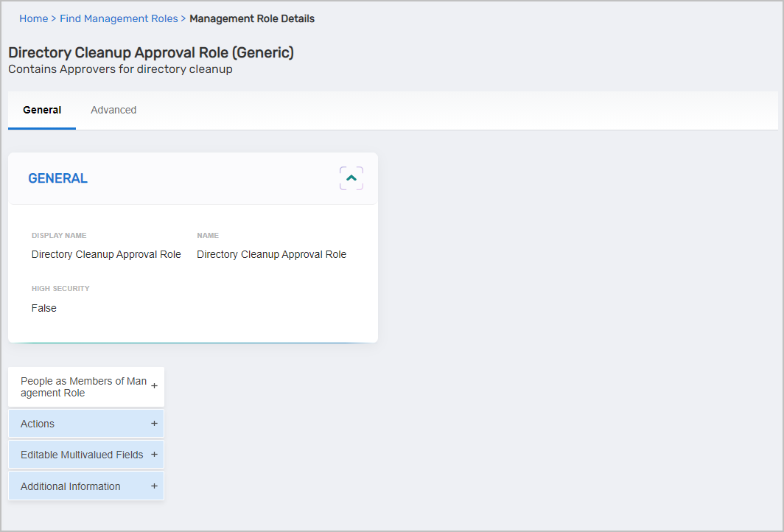Click the High Security value False
Screen dimensions: 784x532
coord(44,308)
